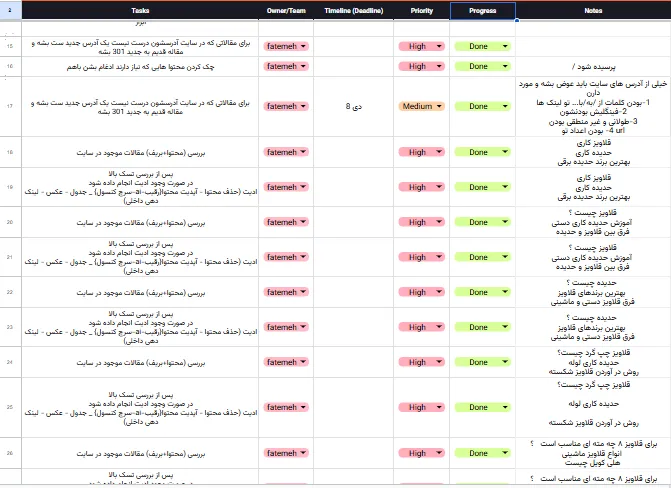
Task: Open the Done progress chip in row 16
Action: coord(482,66)
